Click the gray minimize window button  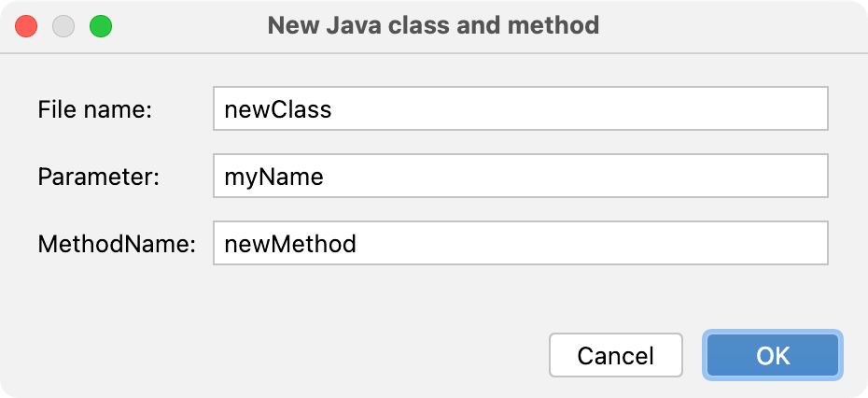click(63, 25)
